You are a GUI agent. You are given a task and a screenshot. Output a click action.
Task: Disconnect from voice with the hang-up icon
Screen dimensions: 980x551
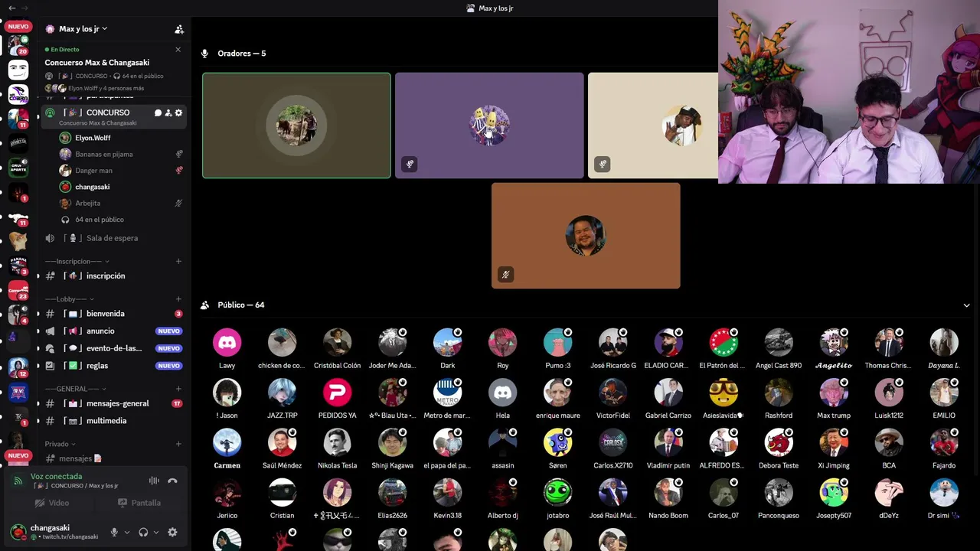(172, 481)
